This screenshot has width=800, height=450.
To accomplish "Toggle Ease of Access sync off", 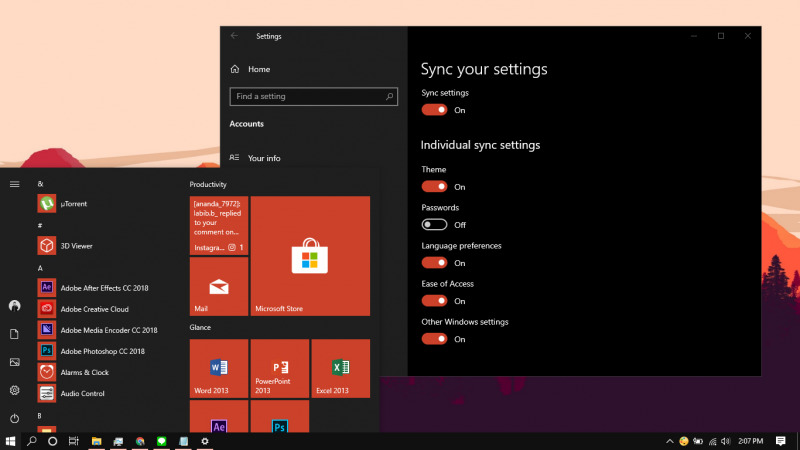I will (x=434, y=301).
